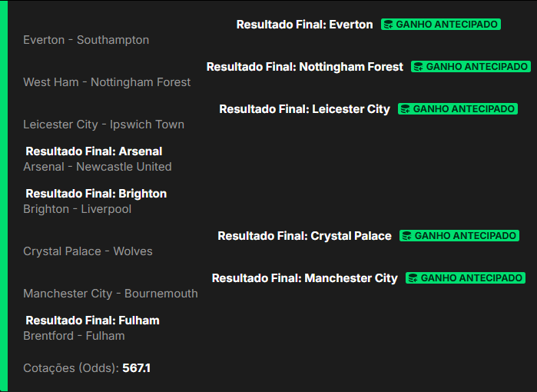
Task: Open the West Ham - Nottingham Forest match
Action: [x=107, y=82]
